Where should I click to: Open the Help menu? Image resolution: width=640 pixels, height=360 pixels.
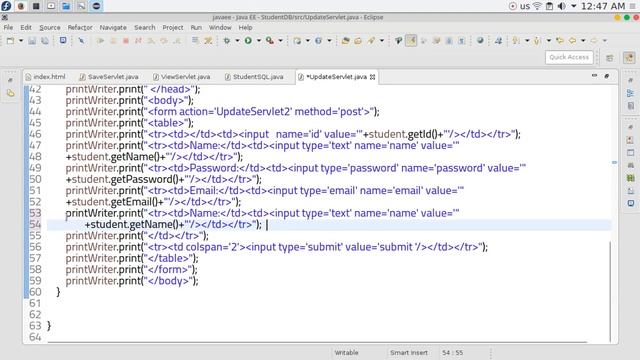[x=245, y=27]
